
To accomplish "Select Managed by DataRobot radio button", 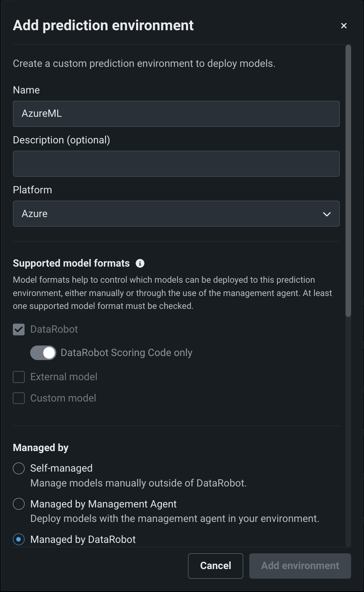I will 19,539.
